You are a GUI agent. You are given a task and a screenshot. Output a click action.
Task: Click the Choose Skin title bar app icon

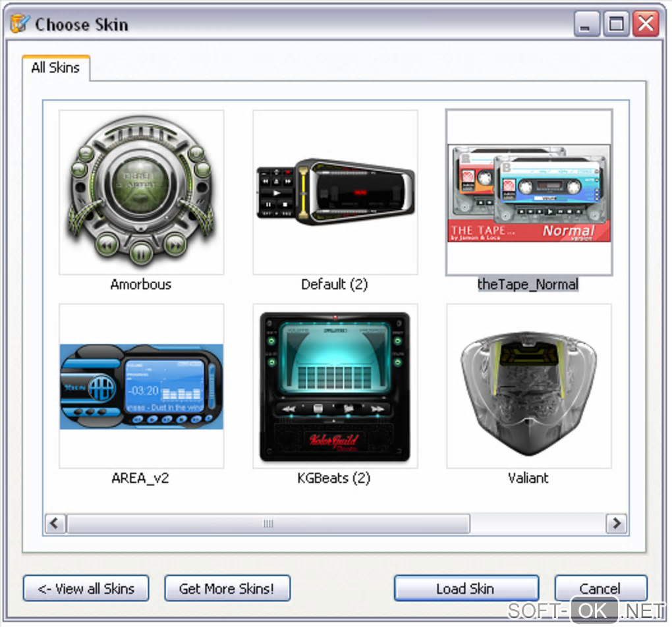point(20,24)
